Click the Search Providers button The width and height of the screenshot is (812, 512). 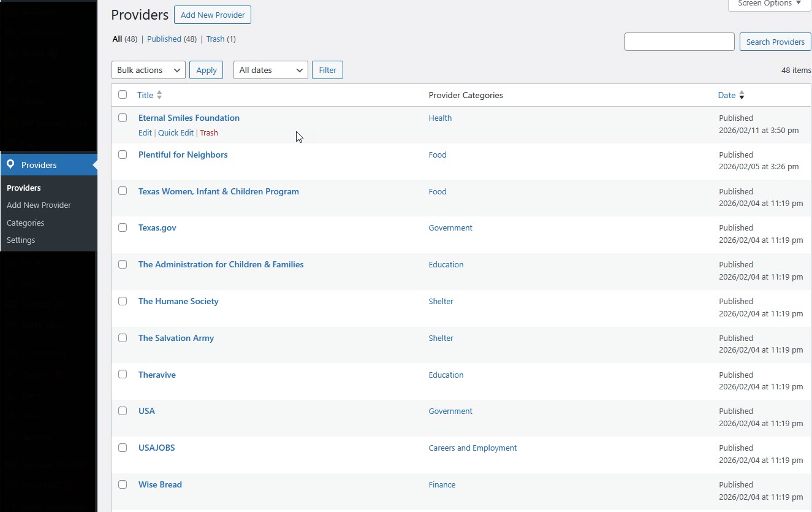(775, 42)
